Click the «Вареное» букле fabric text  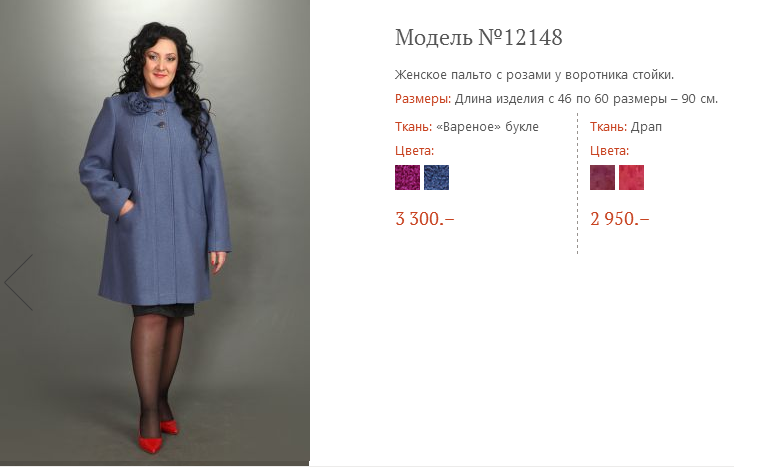(487, 127)
